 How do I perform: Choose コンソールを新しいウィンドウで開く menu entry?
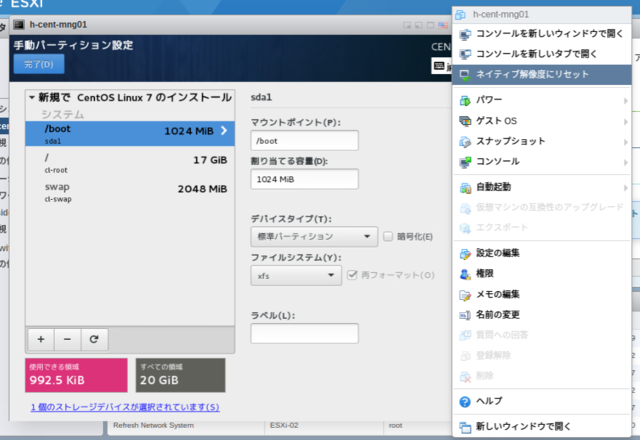pyautogui.click(x=542, y=34)
